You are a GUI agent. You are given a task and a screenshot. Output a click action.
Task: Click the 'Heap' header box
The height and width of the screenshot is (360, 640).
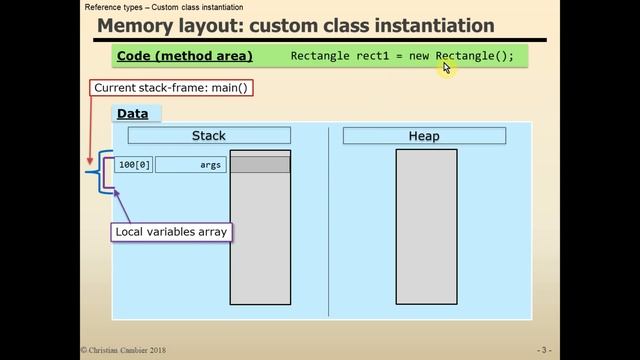point(424,136)
